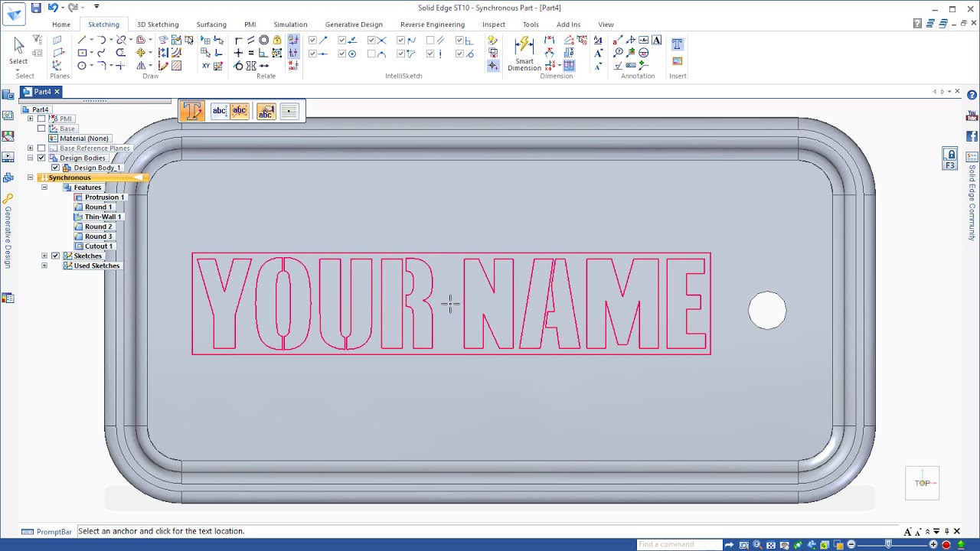
Task: Click the zoom in plus button
Action: pos(933,545)
